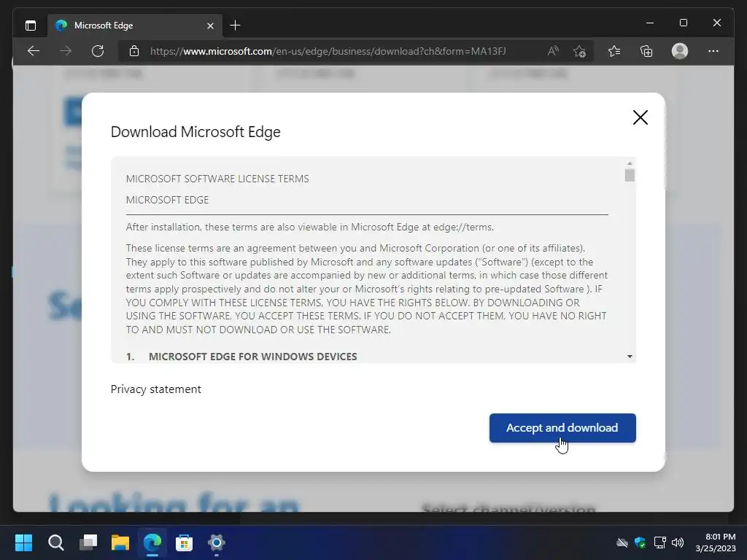Open network status tray icon
Screen dimensions: 747x560
[x=659, y=542]
